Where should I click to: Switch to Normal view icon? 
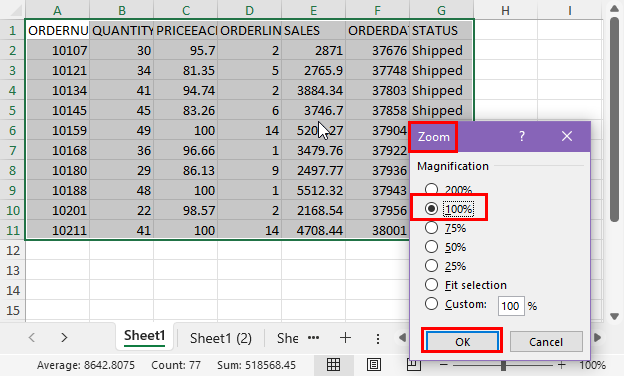coord(333,364)
